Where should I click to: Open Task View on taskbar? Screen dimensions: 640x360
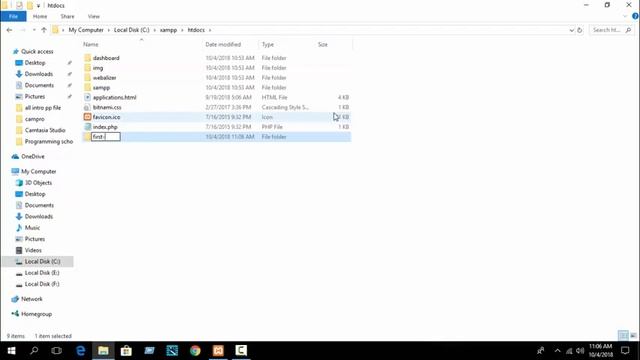tap(57, 351)
